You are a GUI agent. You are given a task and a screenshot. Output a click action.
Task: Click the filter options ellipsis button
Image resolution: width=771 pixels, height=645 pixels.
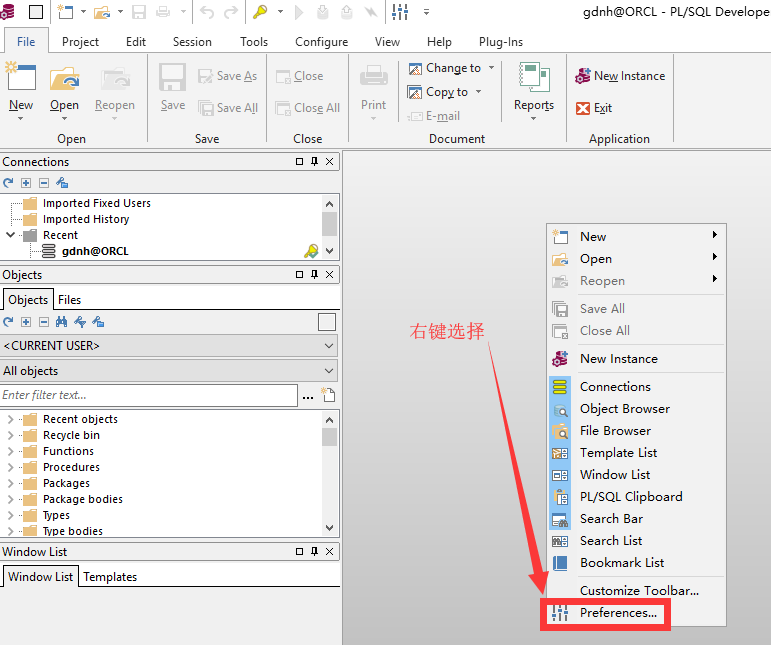(308, 396)
